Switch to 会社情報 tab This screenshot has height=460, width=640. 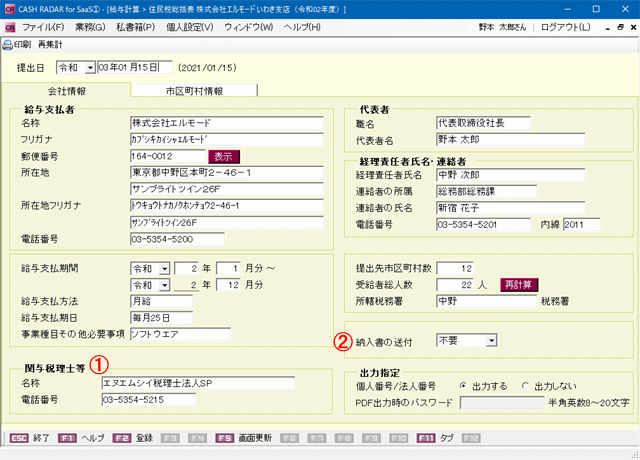coord(67,91)
